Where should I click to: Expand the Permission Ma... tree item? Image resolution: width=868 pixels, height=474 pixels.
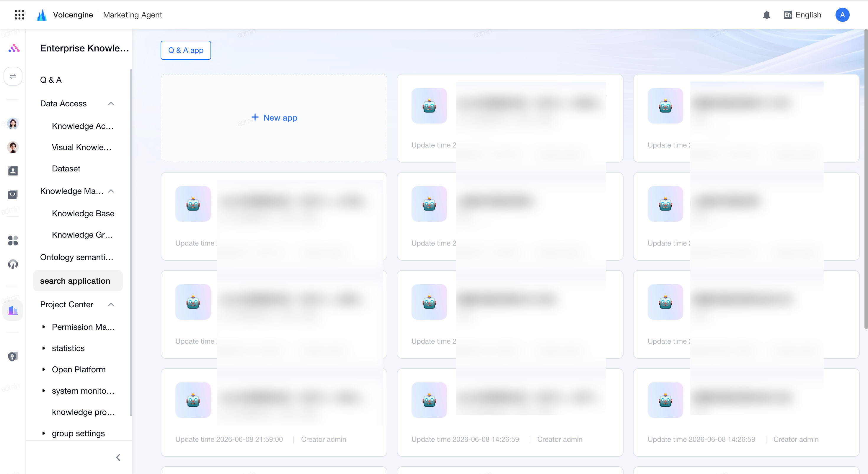(x=43, y=327)
